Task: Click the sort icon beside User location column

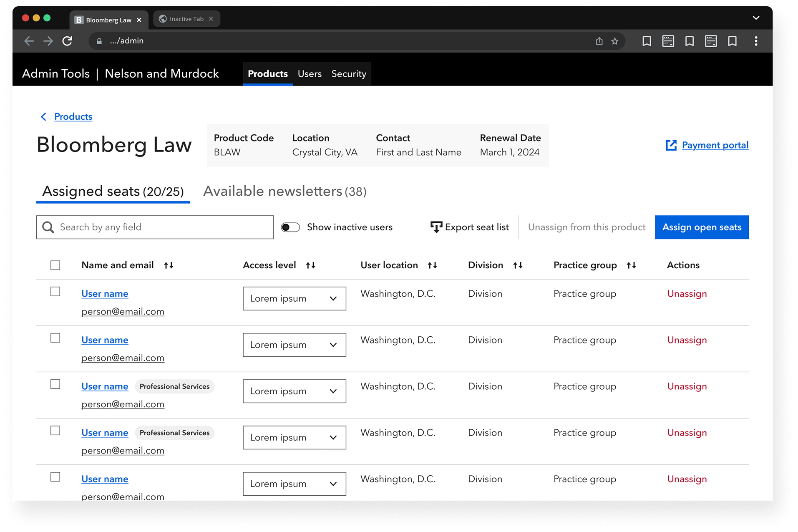Action: [x=432, y=265]
